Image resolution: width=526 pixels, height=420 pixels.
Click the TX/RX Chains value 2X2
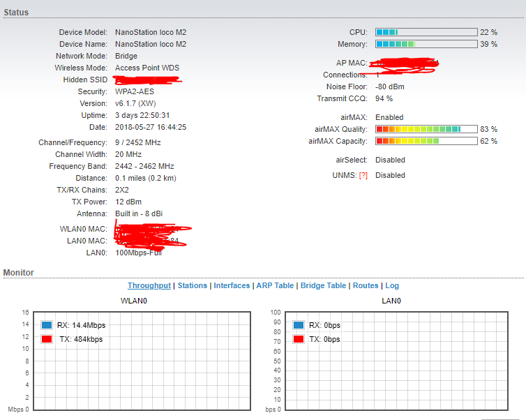click(x=122, y=190)
